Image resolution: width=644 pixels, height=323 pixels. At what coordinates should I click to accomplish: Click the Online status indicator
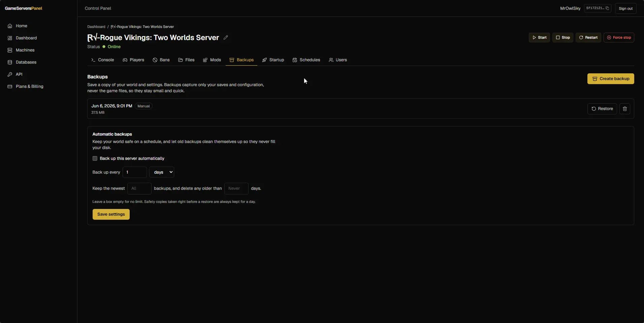pos(111,47)
